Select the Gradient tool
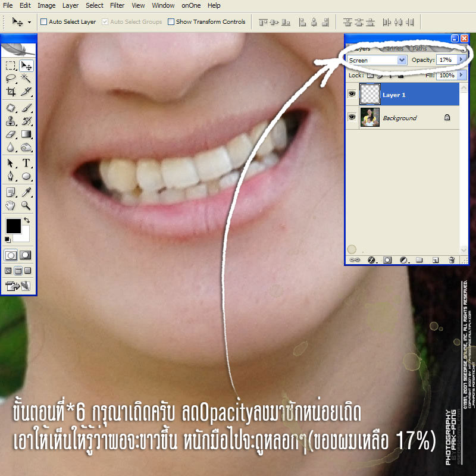Image resolution: width=476 pixels, height=476 pixels. [26, 134]
